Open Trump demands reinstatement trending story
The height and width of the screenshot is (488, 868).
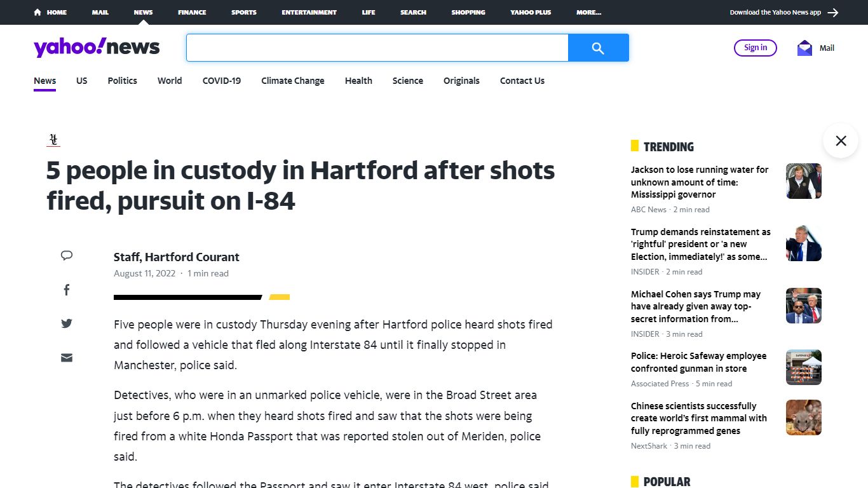pos(701,245)
